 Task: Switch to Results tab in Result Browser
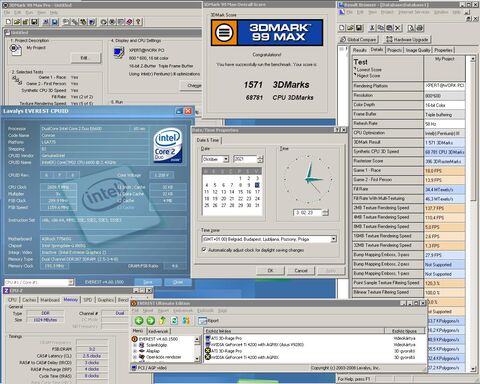click(x=360, y=50)
